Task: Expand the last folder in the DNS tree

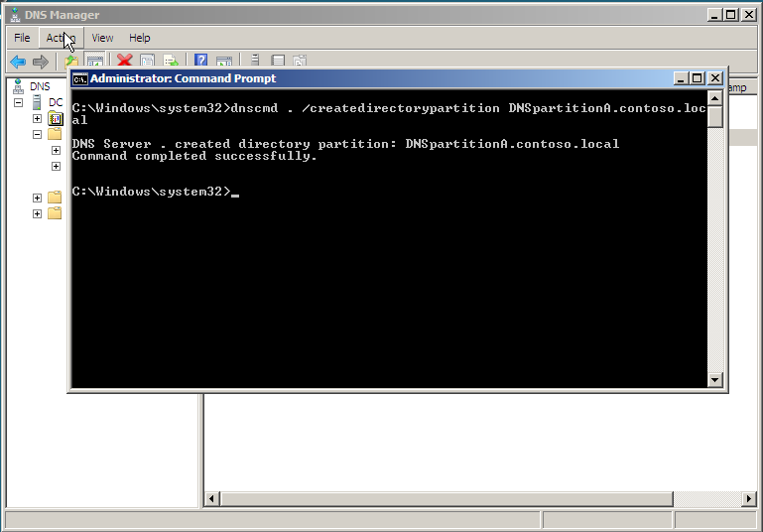Action: point(37,213)
